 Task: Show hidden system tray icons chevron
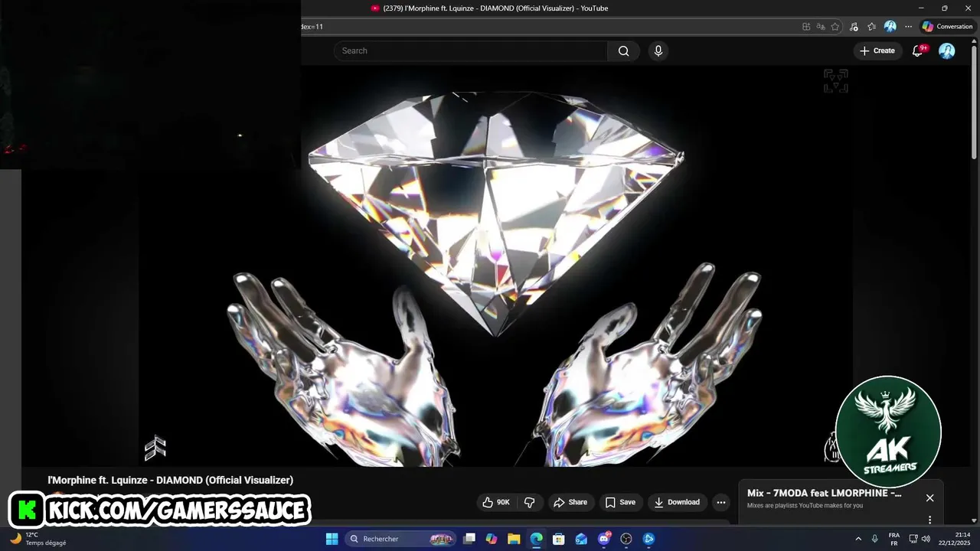pyautogui.click(x=858, y=539)
